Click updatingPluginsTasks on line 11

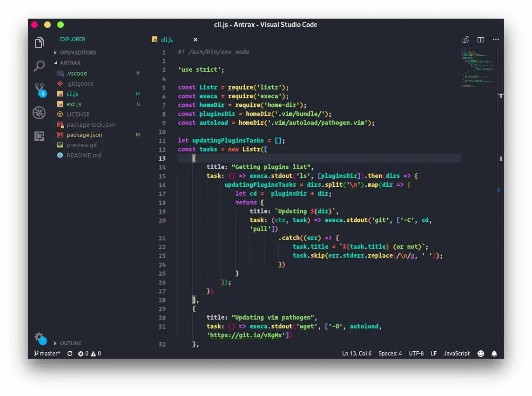tap(228, 141)
